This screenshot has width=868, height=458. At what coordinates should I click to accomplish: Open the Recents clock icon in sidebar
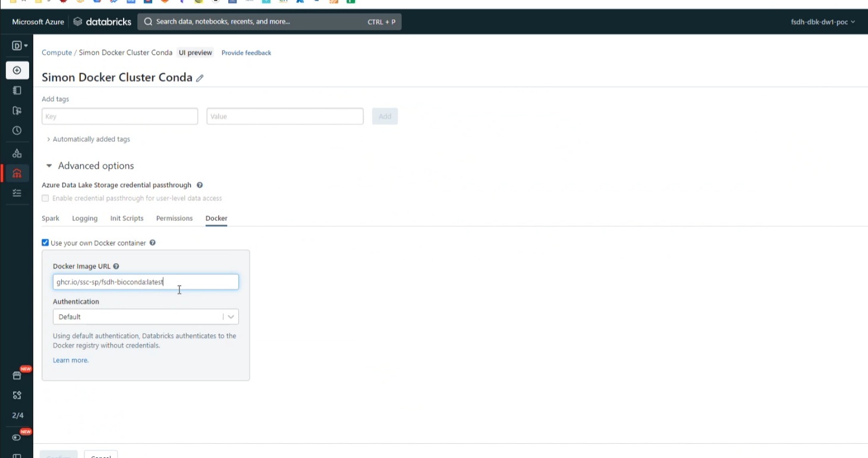(17, 131)
